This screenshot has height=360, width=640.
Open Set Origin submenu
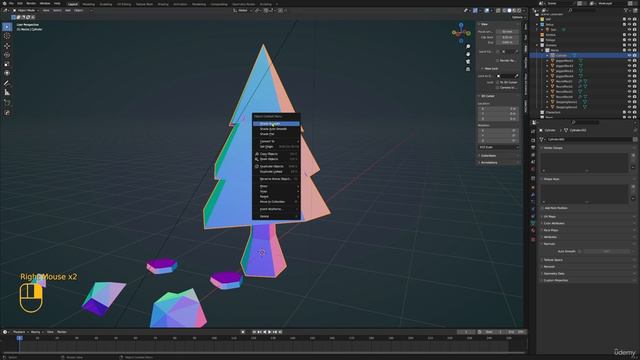[x=276, y=147]
